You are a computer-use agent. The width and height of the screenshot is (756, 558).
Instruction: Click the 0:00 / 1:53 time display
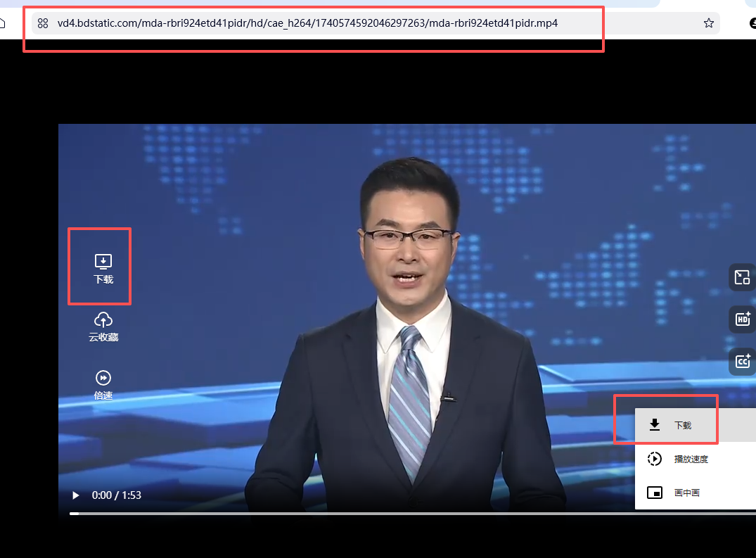[117, 495]
